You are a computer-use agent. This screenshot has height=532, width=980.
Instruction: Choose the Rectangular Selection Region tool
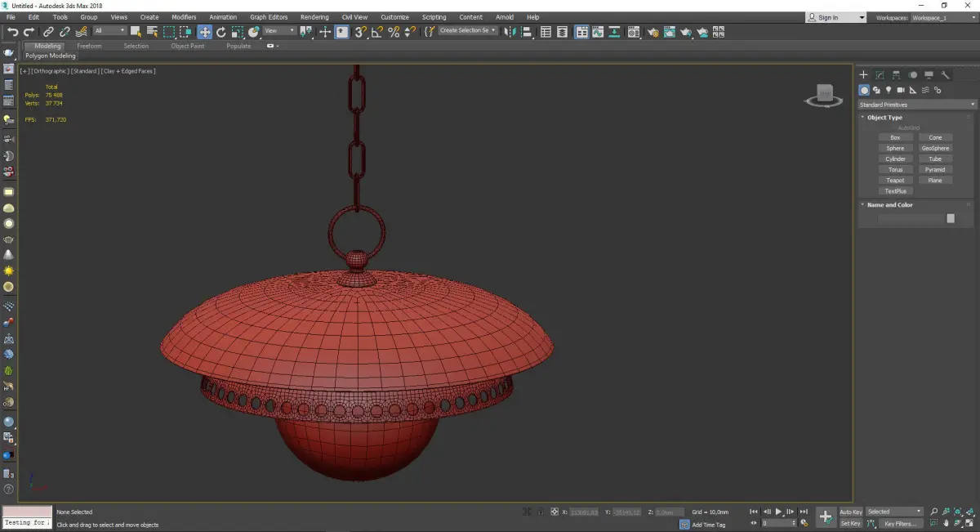click(x=169, y=32)
